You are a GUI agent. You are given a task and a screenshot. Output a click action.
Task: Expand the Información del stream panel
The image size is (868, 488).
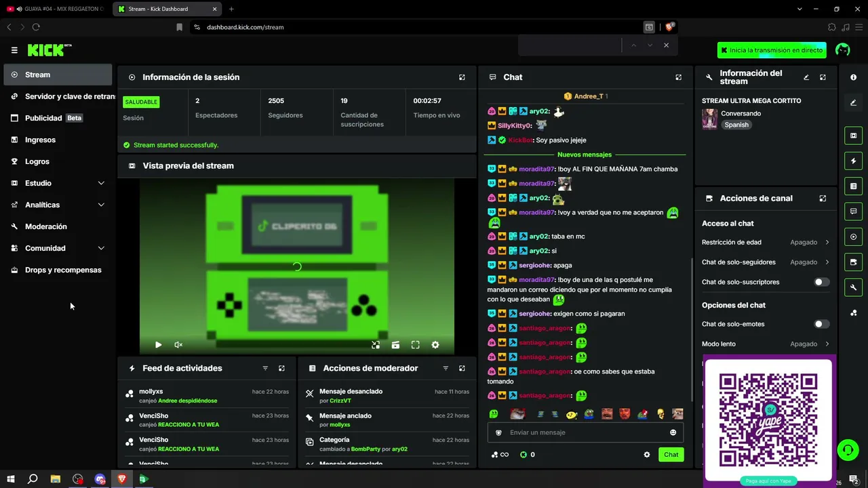(823, 77)
